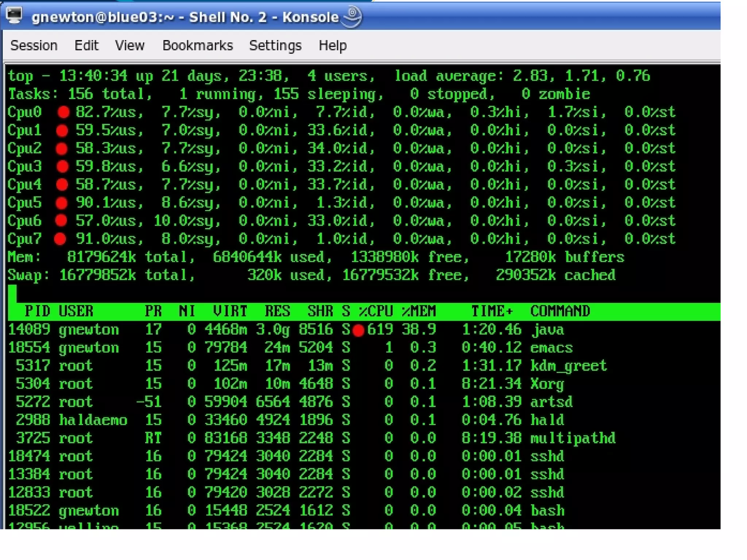Image resolution: width=747 pixels, height=560 pixels.
Task: Click the KDE swirl logo in title bar
Action: [x=352, y=16]
